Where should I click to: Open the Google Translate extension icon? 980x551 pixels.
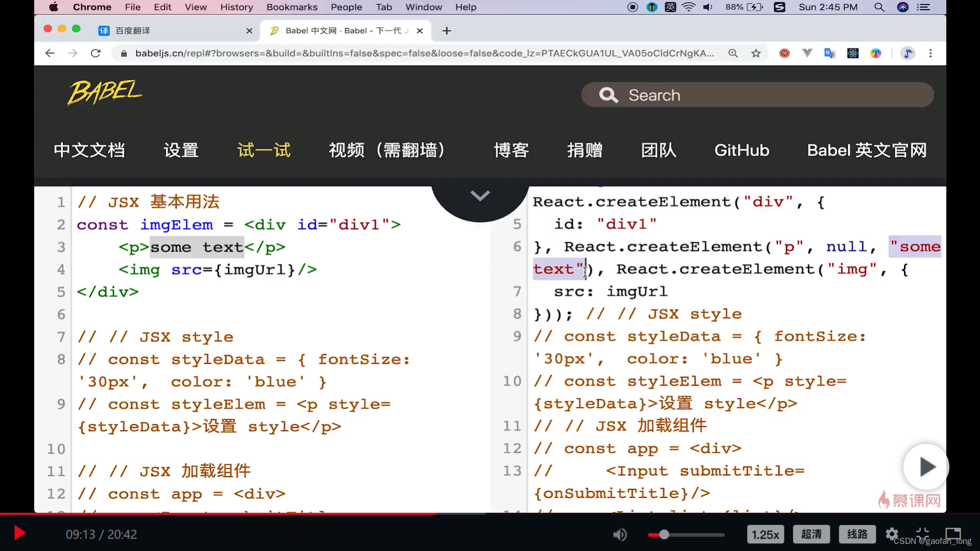point(830,53)
